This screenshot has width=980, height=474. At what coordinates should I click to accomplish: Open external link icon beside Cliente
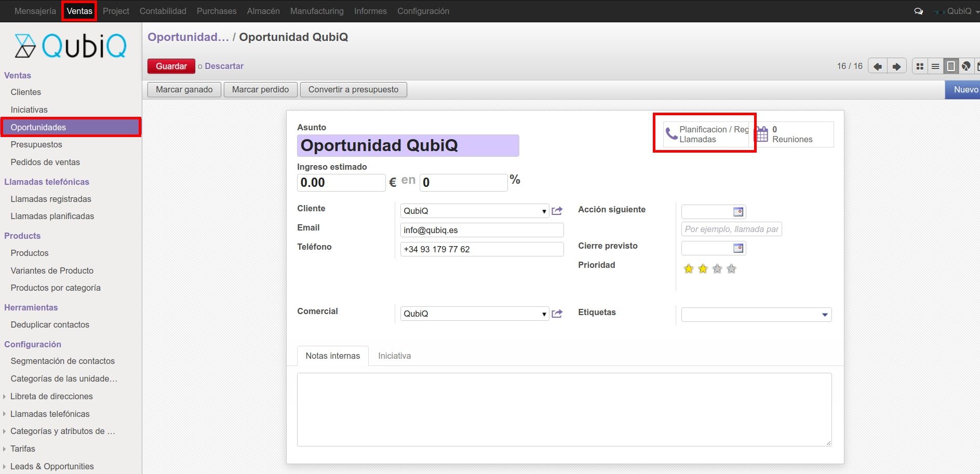tap(557, 211)
